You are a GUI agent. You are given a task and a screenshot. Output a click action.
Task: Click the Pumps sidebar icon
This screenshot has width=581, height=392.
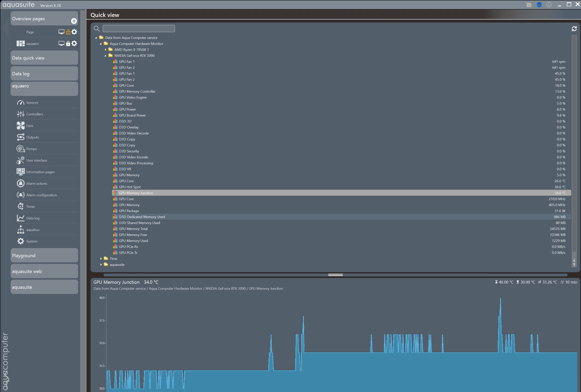pos(20,149)
